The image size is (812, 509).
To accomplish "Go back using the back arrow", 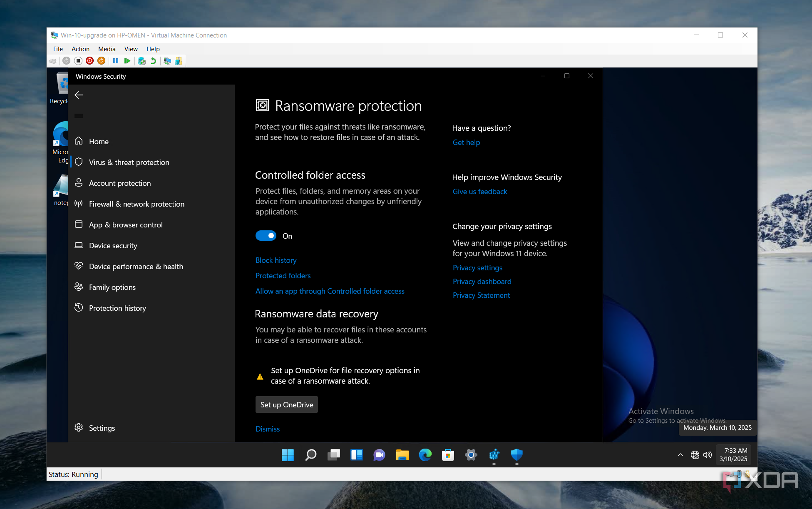I will coord(79,95).
